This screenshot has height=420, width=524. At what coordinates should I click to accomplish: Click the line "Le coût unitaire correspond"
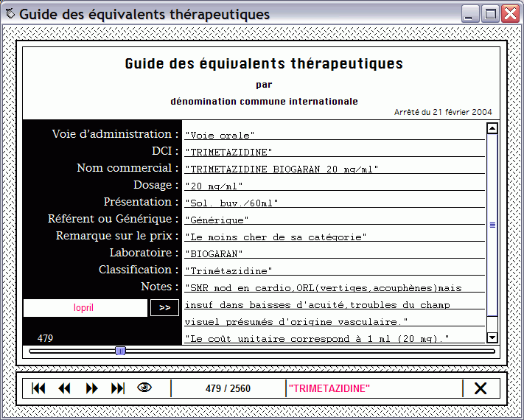pos(335,338)
